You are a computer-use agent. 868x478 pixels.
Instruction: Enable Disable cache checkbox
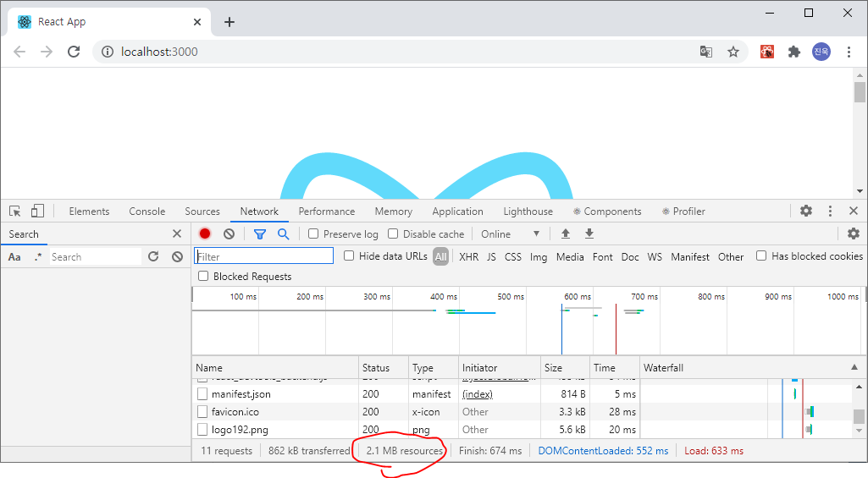393,234
